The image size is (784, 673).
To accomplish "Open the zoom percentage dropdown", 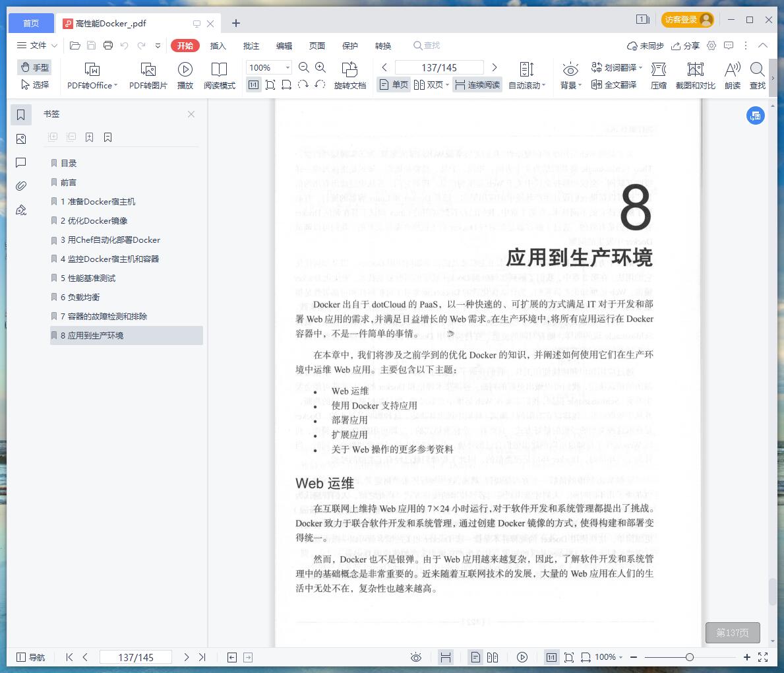I will 287,67.
